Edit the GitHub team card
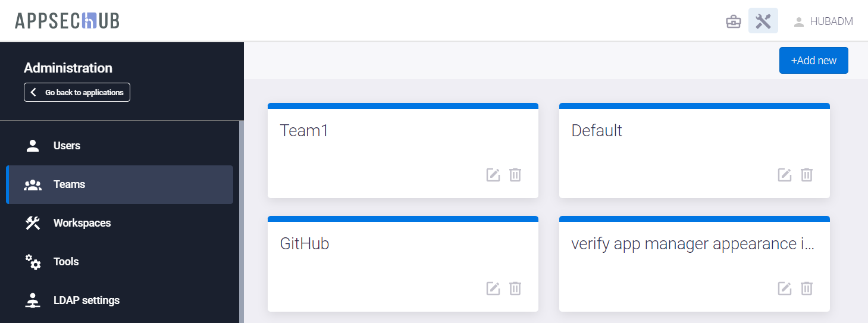This screenshot has height=323, width=868. tap(493, 288)
